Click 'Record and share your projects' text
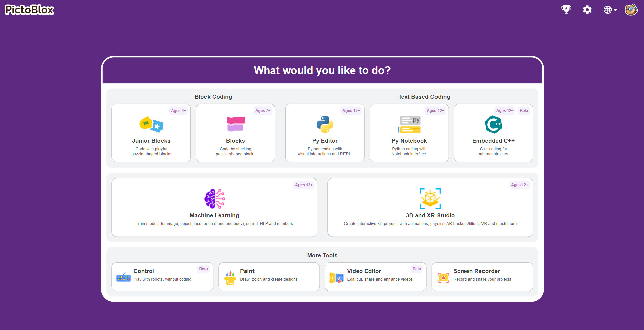Image resolution: width=644 pixels, height=330 pixels. point(482,279)
